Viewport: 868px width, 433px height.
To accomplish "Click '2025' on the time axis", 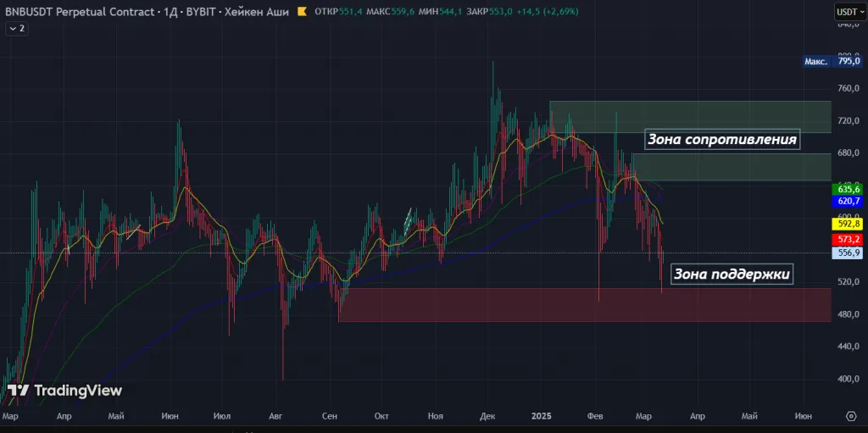I will (x=542, y=416).
